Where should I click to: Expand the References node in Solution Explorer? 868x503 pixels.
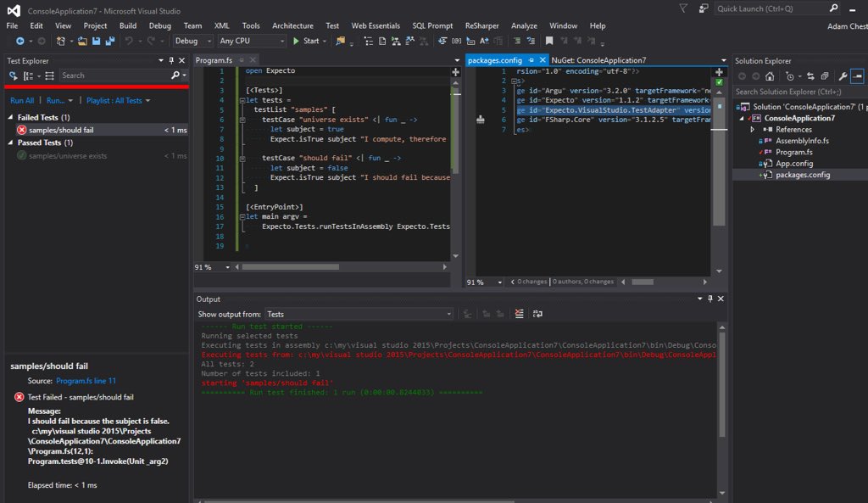[751, 129]
